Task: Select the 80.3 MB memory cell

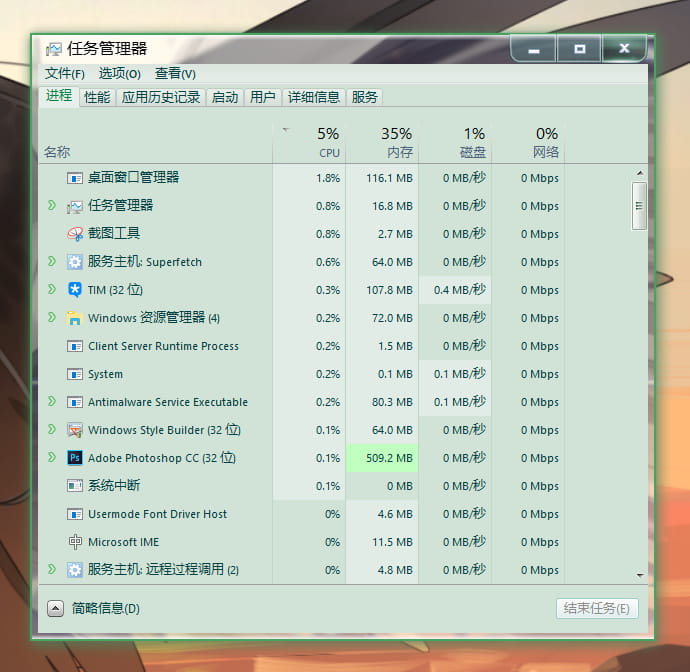Action: (x=382, y=402)
